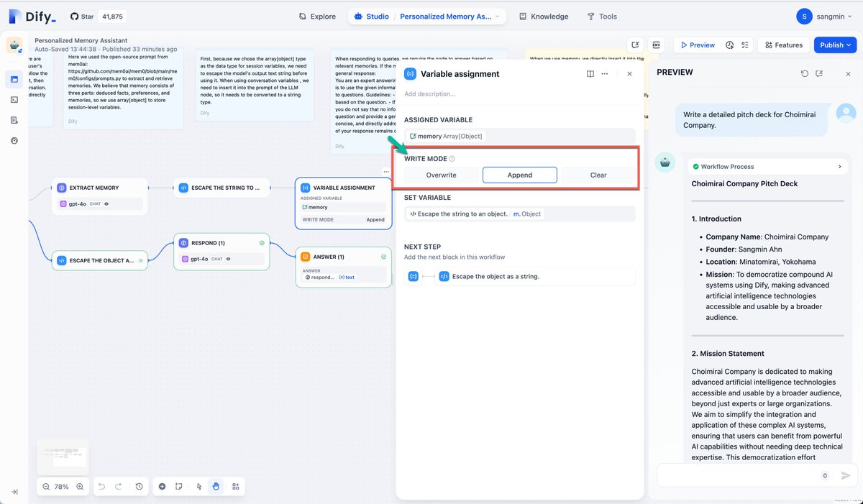
Task: Zoom in the workflow canvas
Action: (x=80, y=487)
